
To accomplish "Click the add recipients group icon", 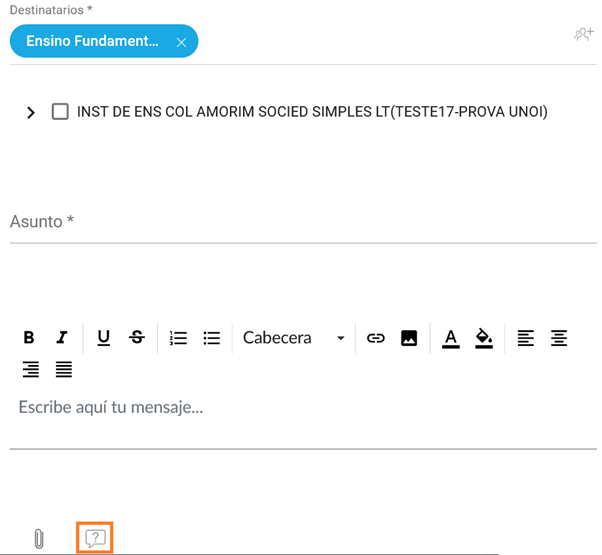I will pyautogui.click(x=583, y=35).
